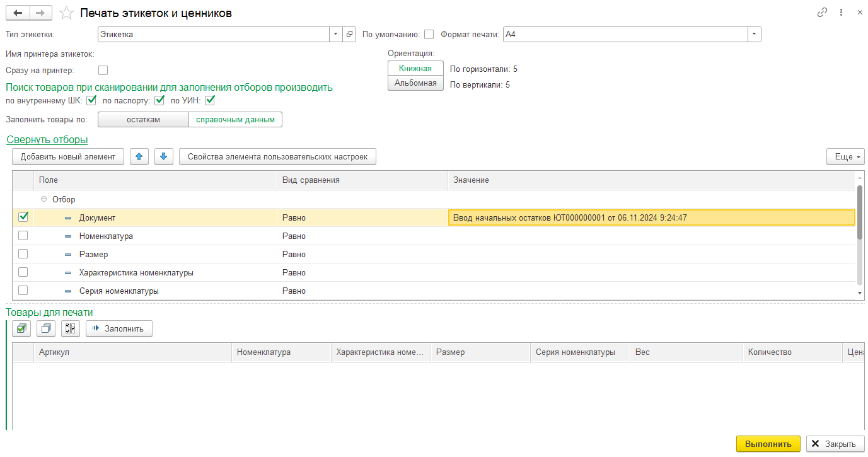This screenshot has width=868, height=457.
Task: Click the По вертикали: 5 value
Action: point(480,84)
